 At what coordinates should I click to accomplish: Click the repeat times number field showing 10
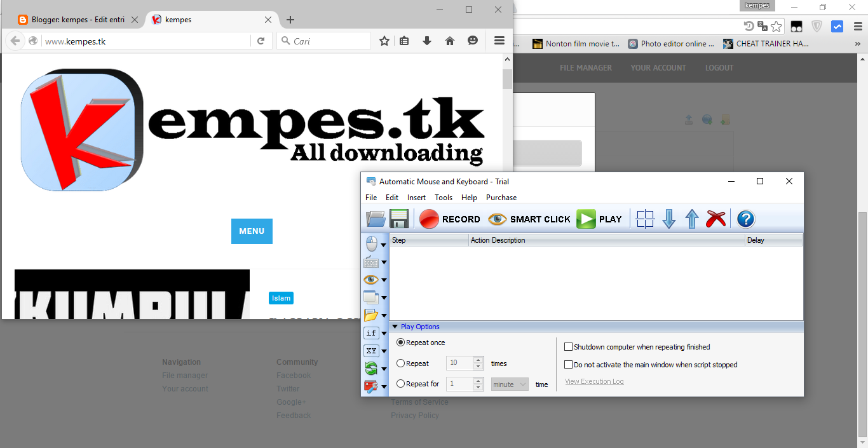(x=460, y=363)
